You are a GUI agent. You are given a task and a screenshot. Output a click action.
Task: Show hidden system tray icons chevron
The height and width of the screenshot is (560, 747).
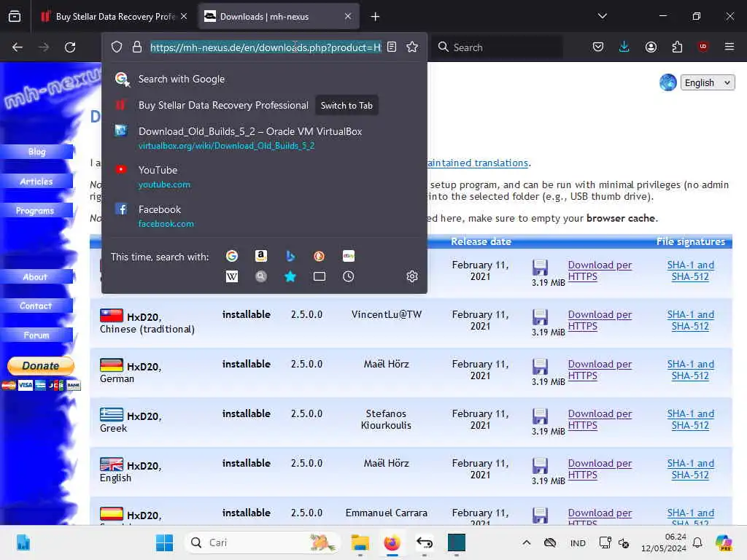coord(527,542)
